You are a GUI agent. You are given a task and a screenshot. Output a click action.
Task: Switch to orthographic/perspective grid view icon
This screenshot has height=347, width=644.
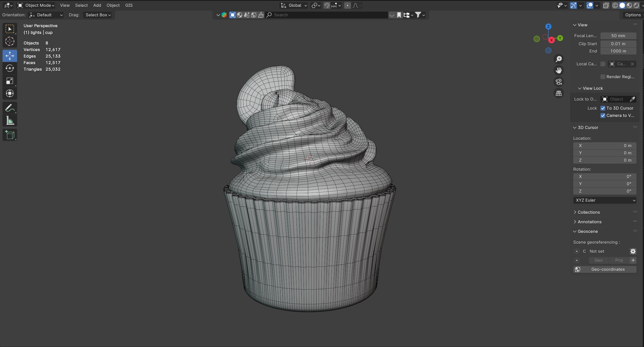559,93
